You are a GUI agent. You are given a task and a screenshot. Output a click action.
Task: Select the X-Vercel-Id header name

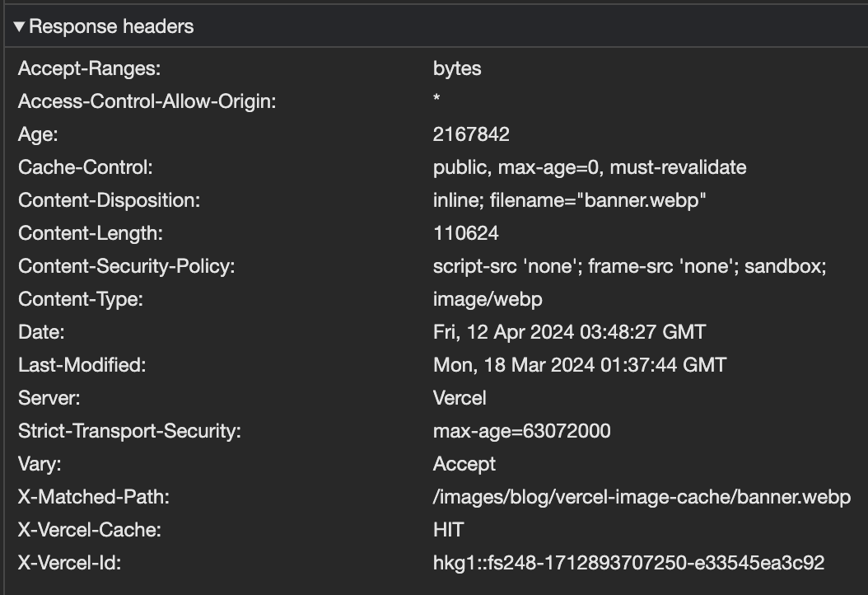coord(69,563)
